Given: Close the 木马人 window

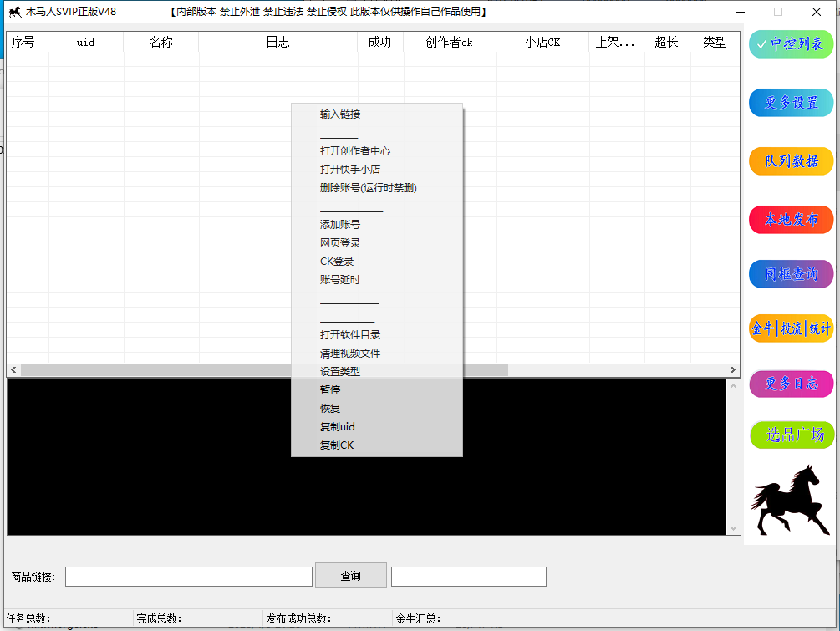Looking at the screenshot, I should tap(817, 12).
